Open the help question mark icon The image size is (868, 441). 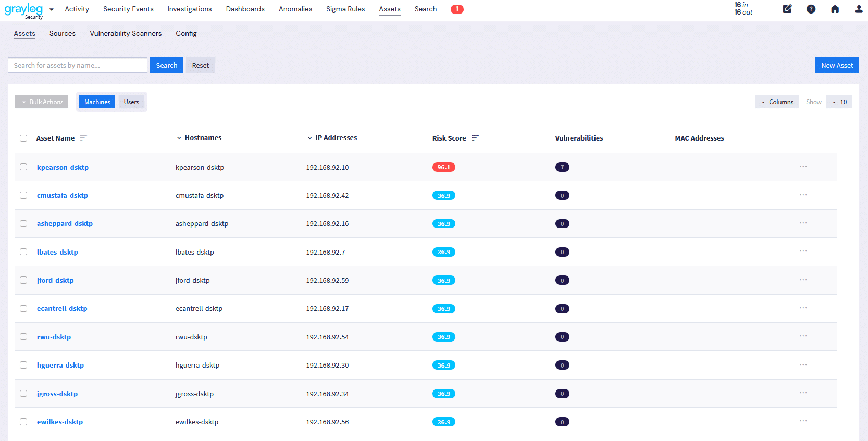point(811,9)
